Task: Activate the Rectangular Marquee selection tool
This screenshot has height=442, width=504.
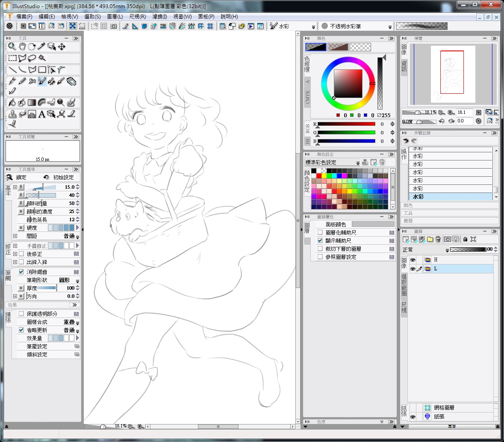Action: pyautogui.click(x=12, y=58)
